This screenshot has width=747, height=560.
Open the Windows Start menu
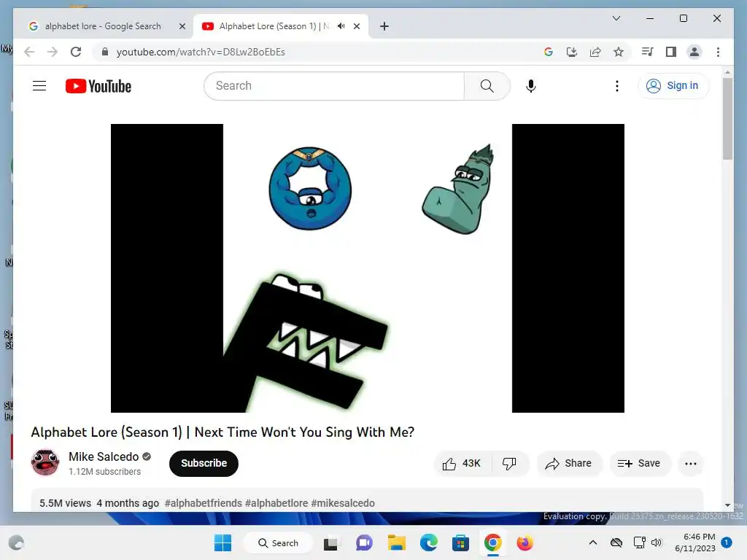click(x=222, y=542)
